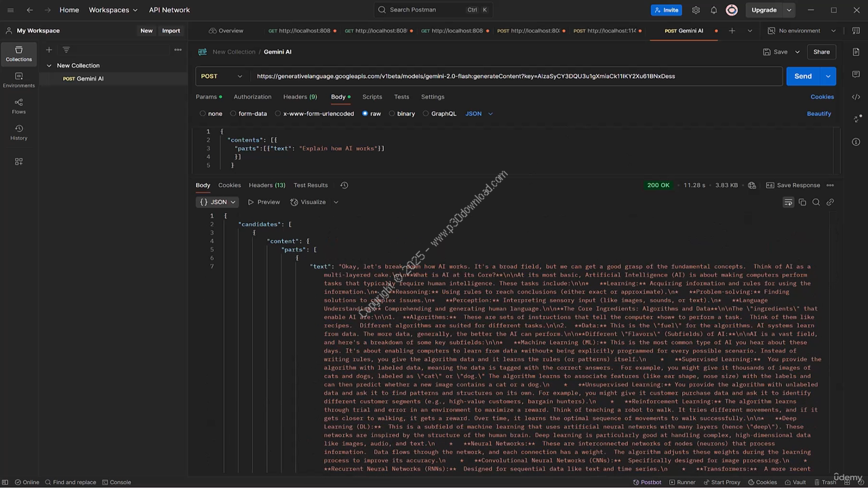Image resolution: width=868 pixels, height=488 pixels.
Task: Copy link to response icon
Action: point(830,202)
